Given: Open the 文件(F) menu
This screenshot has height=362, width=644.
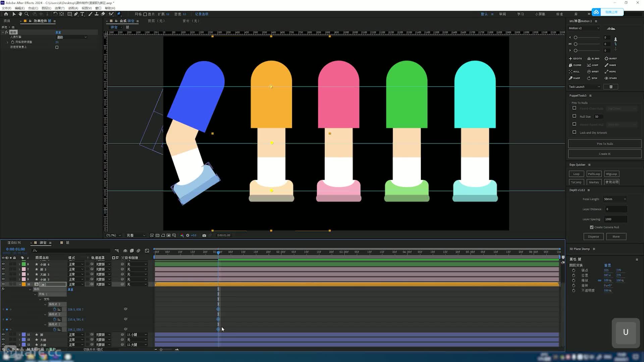Looking at the screenshot, I should coord(6,8).
